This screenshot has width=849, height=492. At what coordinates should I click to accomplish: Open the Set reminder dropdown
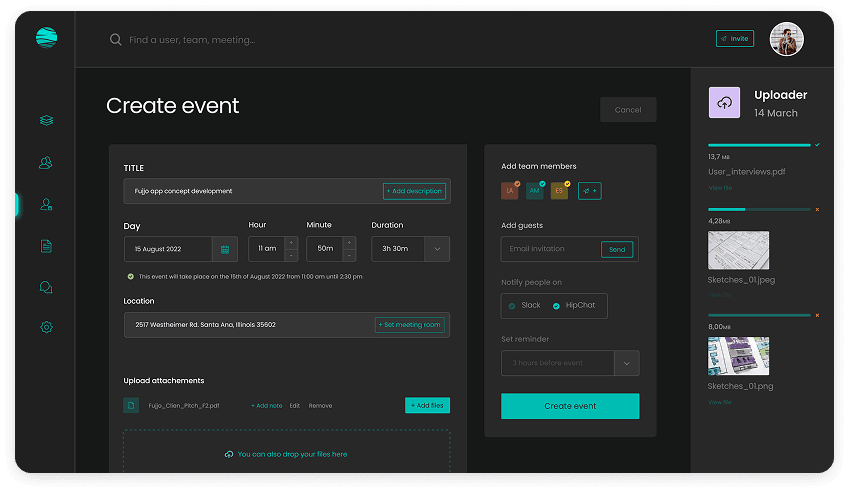pos(626,363)
